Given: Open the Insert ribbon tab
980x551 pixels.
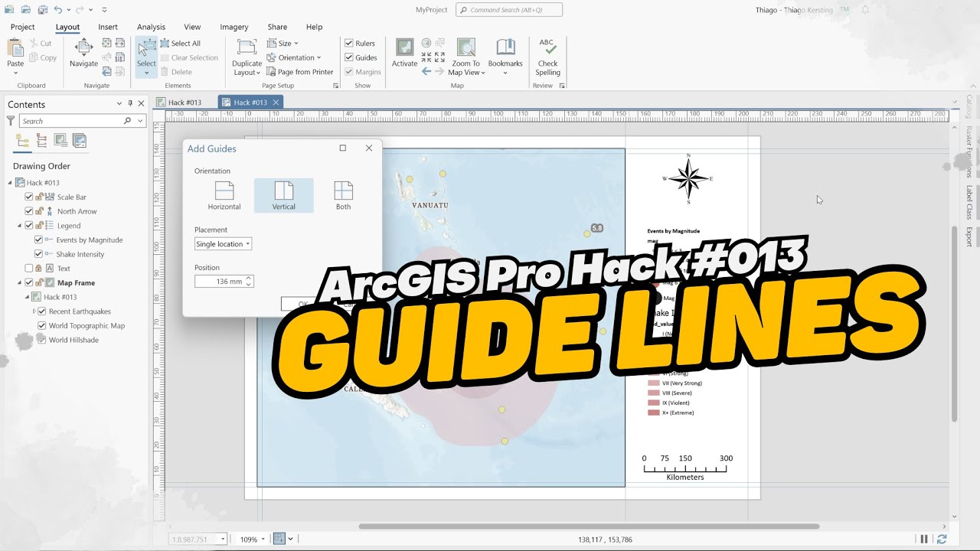Looking at the screenshot, I should (x=108, y=27).
